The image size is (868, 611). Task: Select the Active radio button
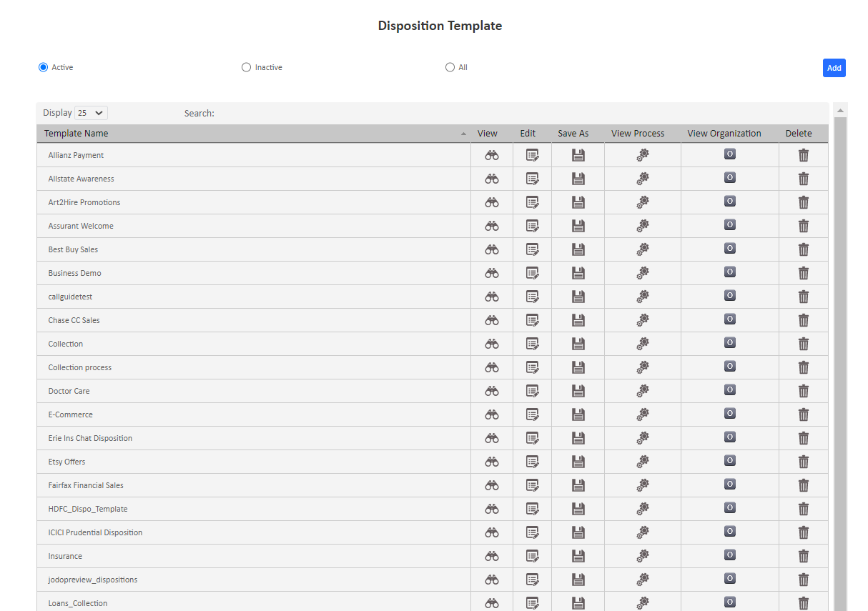coord(44,66)
